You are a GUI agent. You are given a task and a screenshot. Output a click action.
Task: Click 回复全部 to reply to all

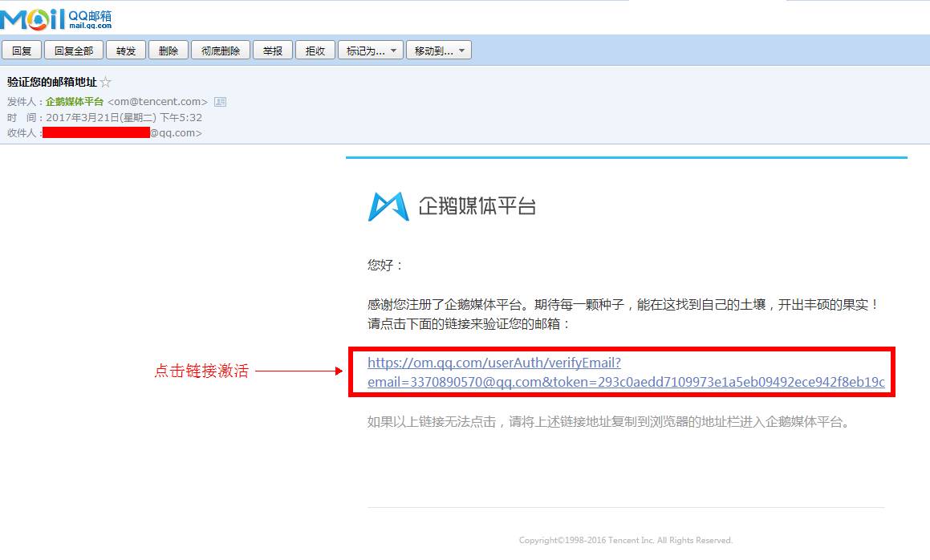pyautogui.click(x=73, y=50)
